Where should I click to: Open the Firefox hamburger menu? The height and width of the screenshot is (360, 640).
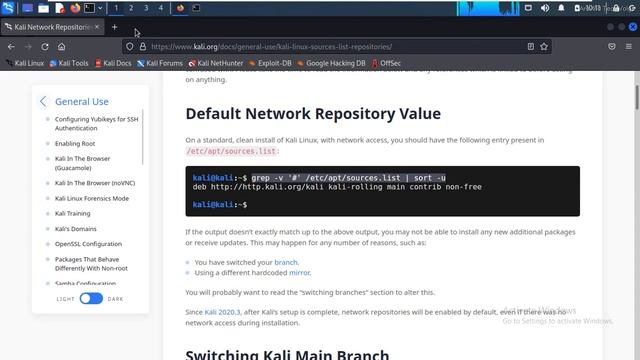(x=629, y=47)
